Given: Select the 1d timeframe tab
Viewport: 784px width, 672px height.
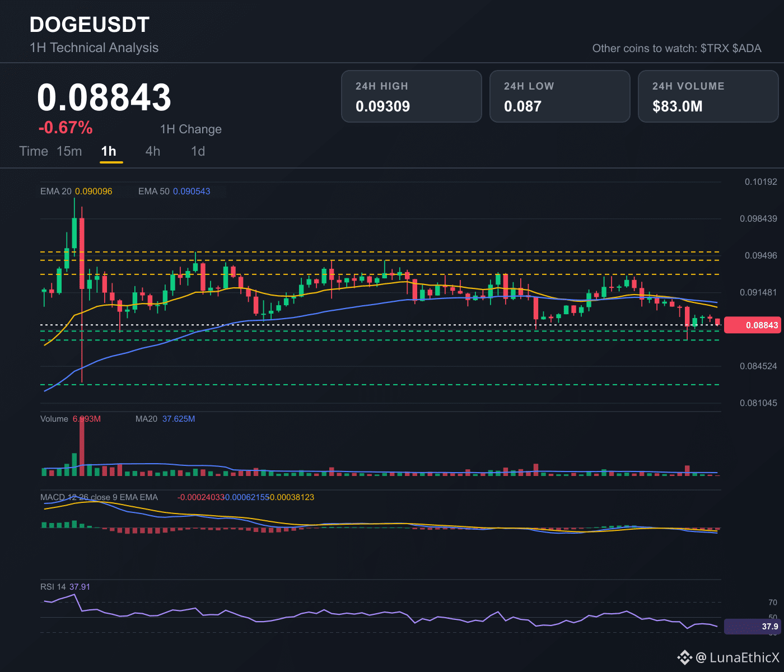Looking at the screenshot, I should (x=198, y=151).
